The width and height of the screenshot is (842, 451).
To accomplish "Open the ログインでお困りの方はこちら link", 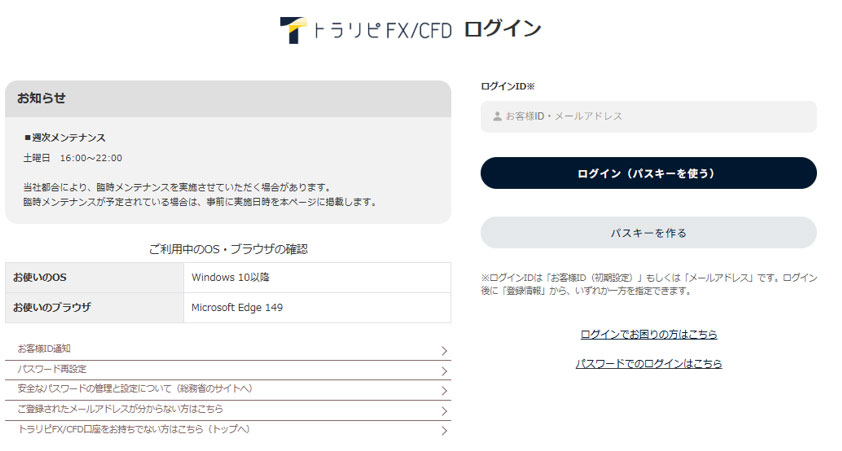I will (648, 334).
